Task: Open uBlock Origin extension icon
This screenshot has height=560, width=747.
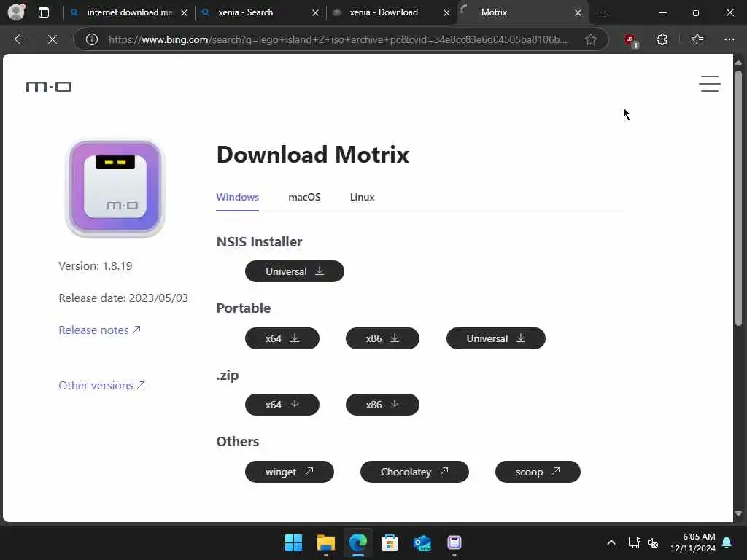Action: 631,40
